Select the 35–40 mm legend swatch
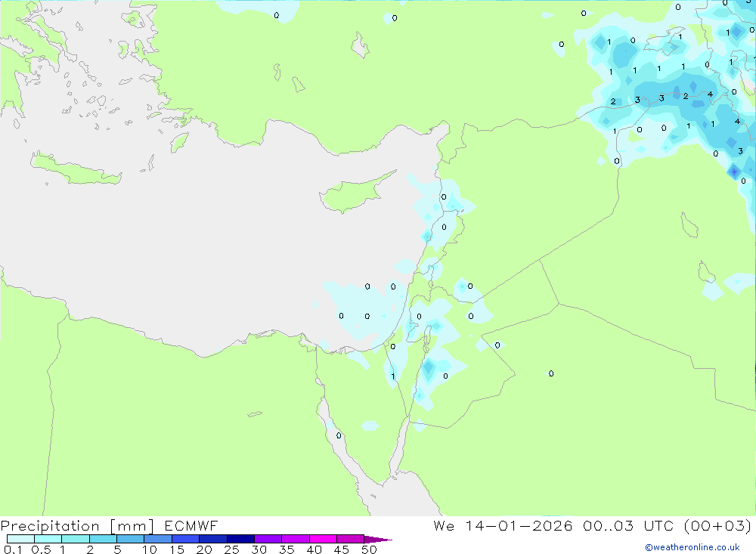 click(296, 539)
